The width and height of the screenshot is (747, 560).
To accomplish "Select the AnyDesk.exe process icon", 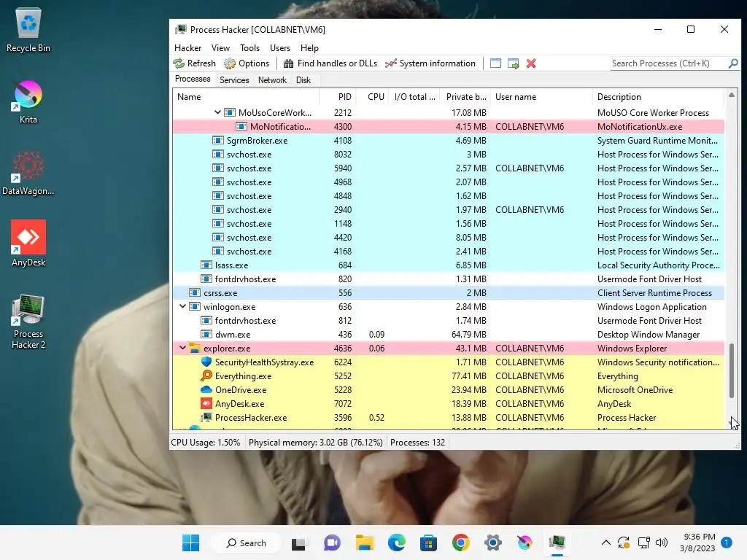I will point(206,403).
